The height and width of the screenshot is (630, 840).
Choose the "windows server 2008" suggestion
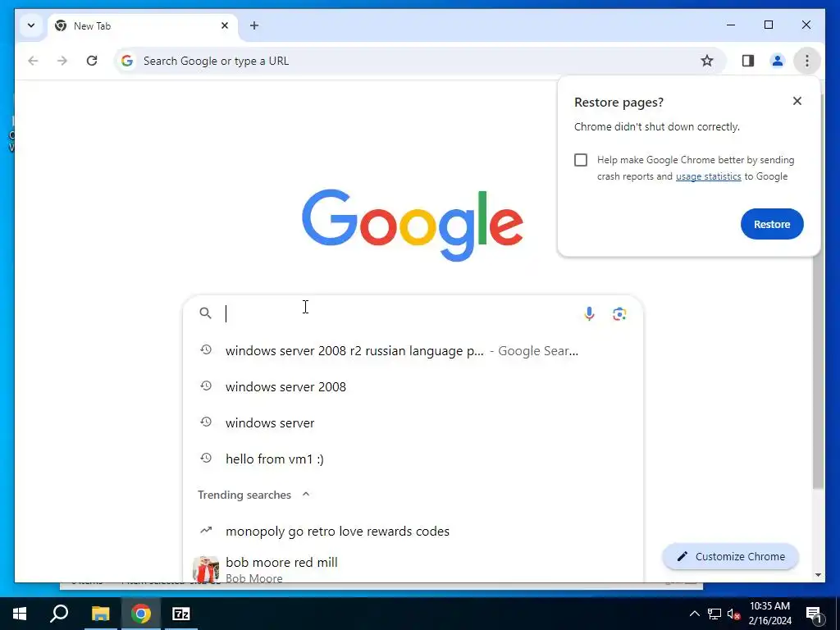(413, 387)
